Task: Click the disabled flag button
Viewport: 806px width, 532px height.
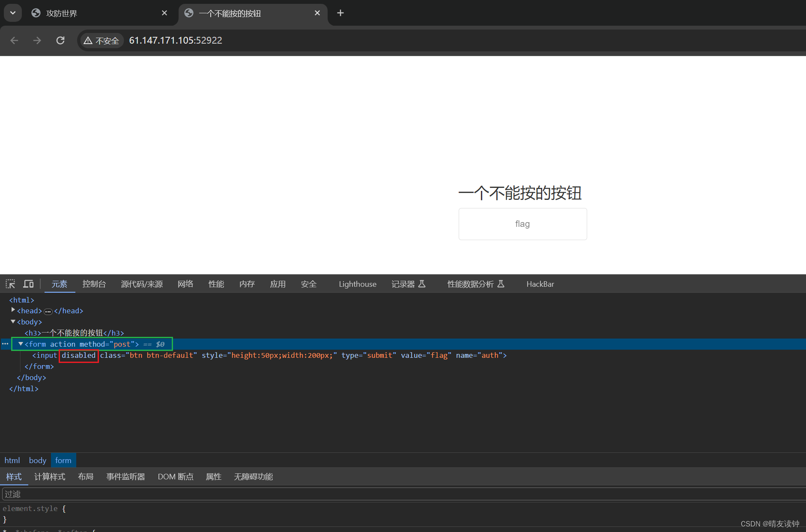Action: pyautogui.click(x=522, y=224)
